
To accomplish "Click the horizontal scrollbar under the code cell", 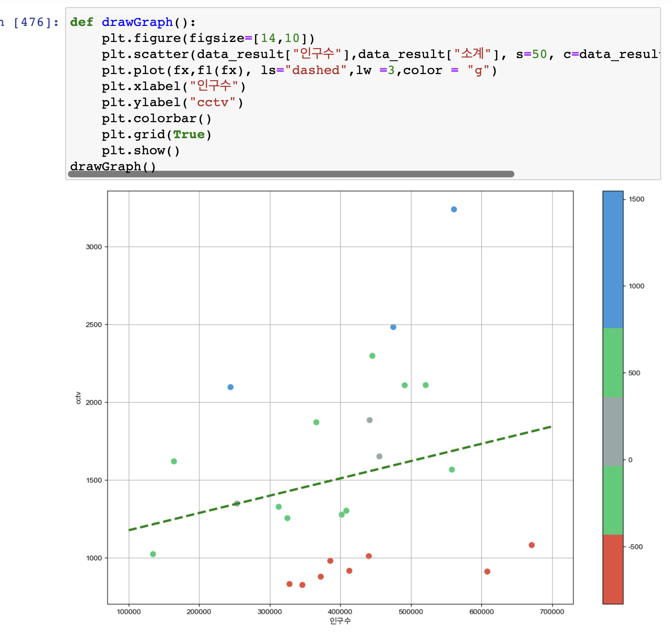I will pos(291,174).
